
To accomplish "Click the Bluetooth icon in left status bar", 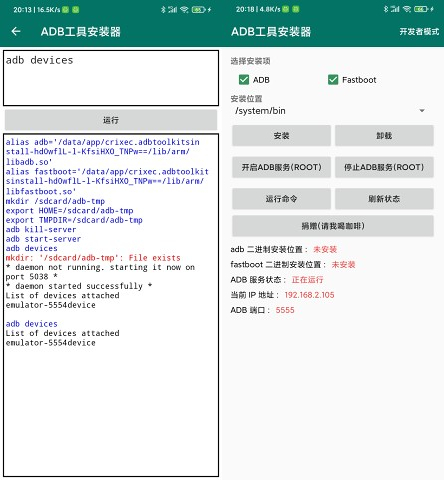I will 163,10.
